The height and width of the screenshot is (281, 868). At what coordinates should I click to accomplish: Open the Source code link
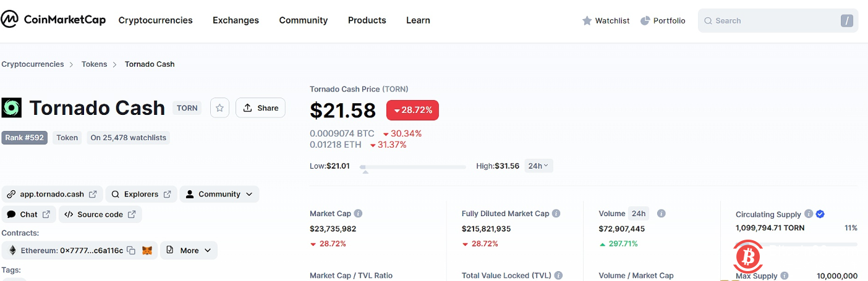coord(100,214)
